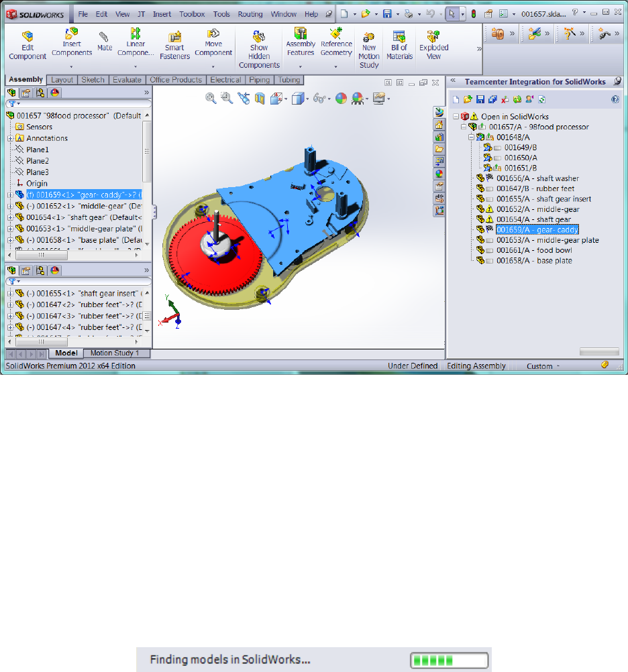Click Open folder icon in Teamcenter panel
628x672 pixels.
[x=468, y=99]
